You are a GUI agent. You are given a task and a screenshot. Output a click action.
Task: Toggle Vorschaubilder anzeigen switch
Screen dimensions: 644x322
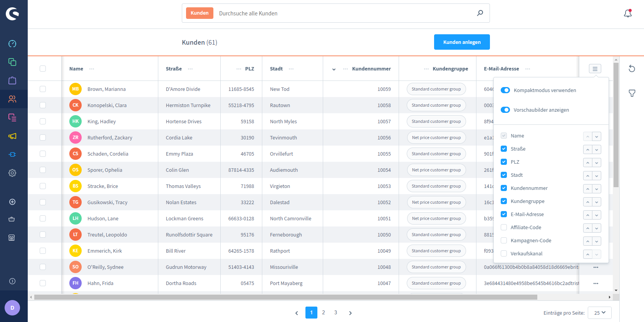[x=505, y=110]
